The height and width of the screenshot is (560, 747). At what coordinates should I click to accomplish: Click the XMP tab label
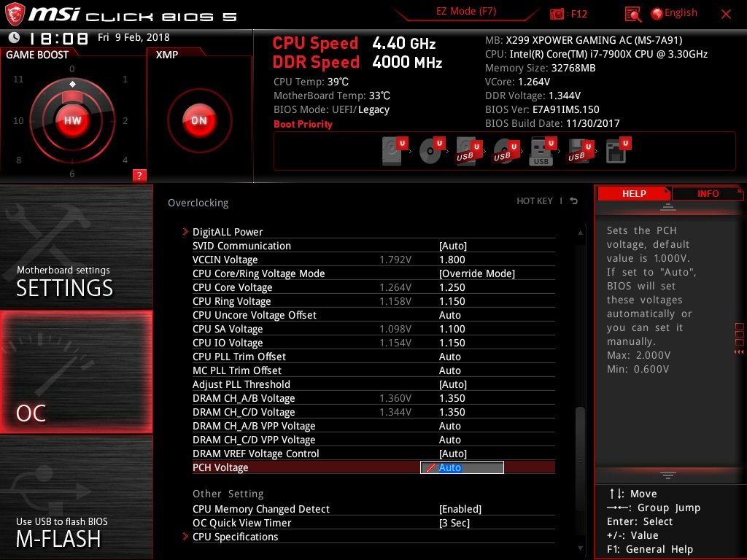pyautogui.click(x=167, y=55)
